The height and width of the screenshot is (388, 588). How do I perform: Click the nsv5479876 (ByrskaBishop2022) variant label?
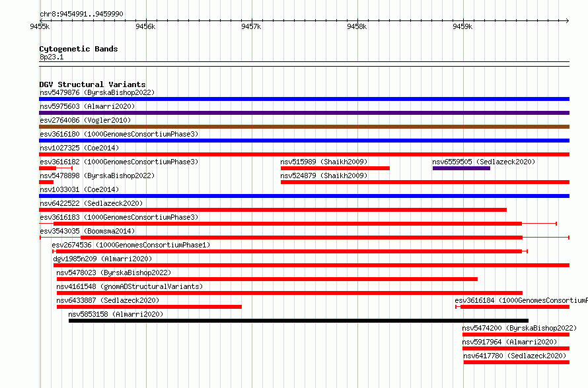pyautogui.click(x=97, y=92)
